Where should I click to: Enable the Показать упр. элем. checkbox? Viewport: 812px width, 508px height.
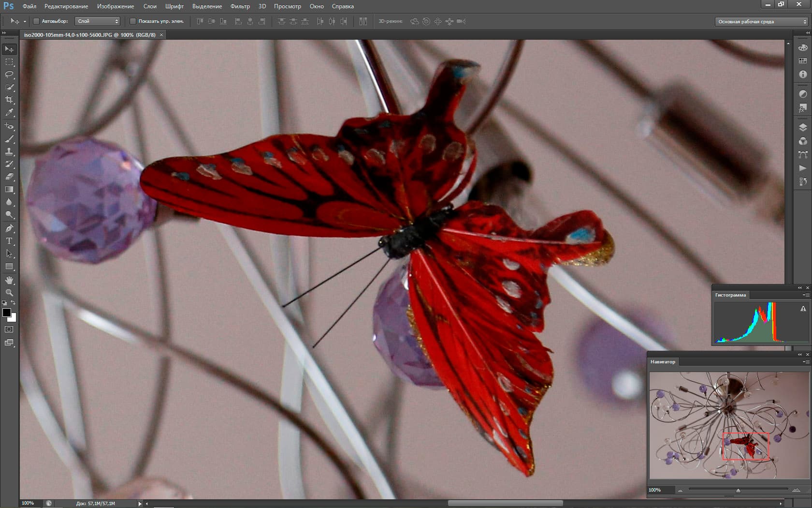point(133,21)
